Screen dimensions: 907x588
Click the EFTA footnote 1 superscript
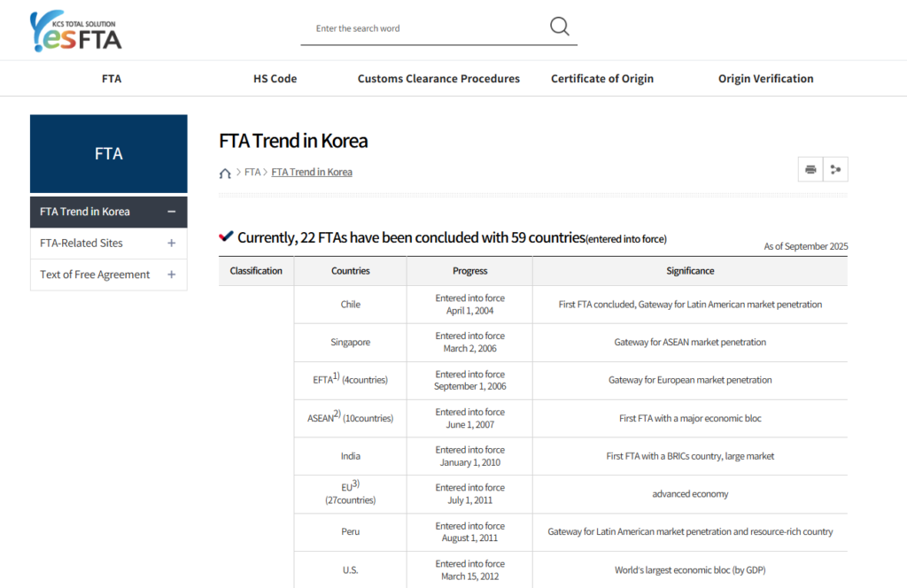(x=337, y=376)
